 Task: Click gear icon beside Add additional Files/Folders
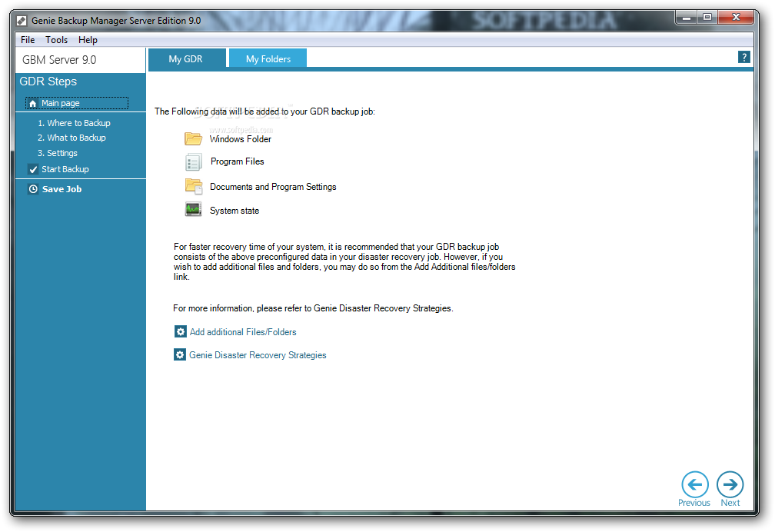pyautogui.click(x=181, y=331)
